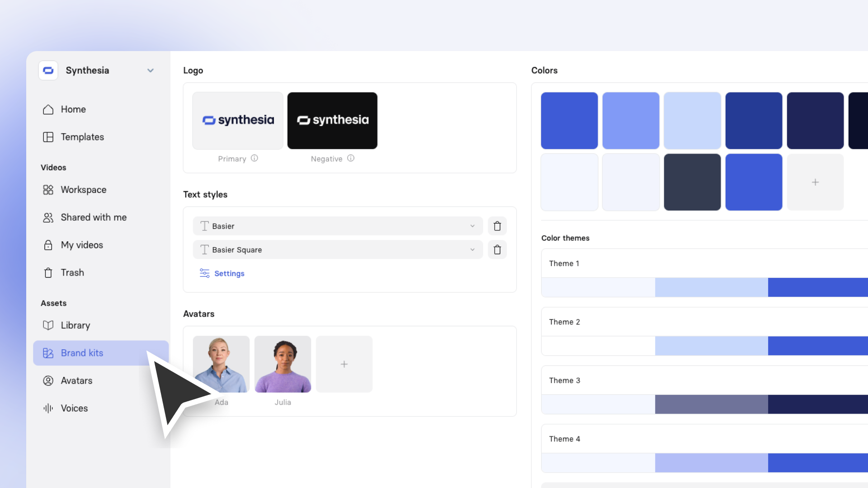Expand the Synthesia workspace switcher chevron
Image resolution: width=868 pixels, height=488 pixels.
point(151,70)
